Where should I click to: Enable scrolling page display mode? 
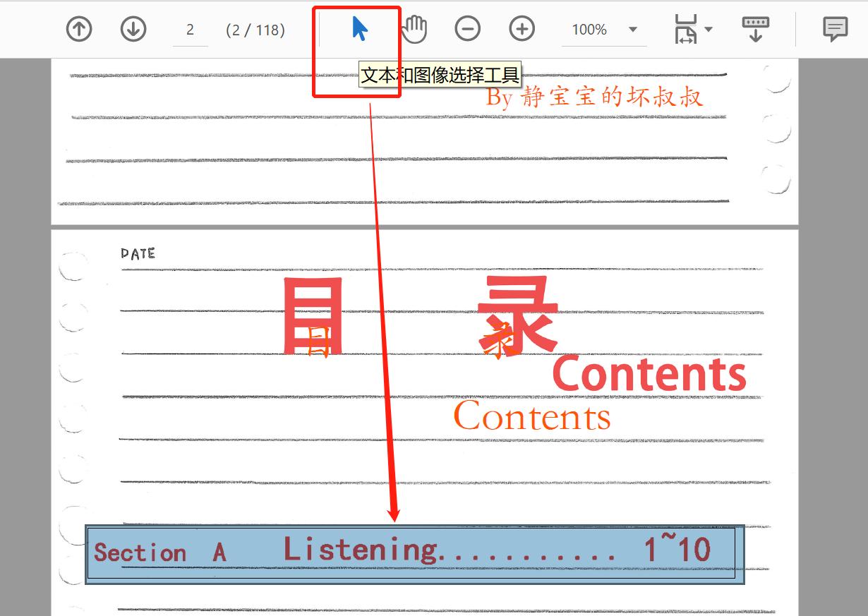755,28
